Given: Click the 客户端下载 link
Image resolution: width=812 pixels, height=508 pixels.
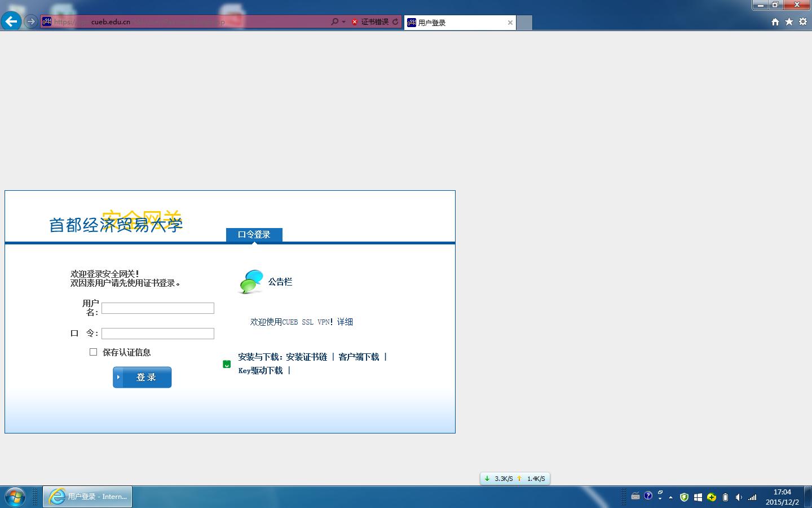Looking at the screenshot, I should [x=359, y=357].
